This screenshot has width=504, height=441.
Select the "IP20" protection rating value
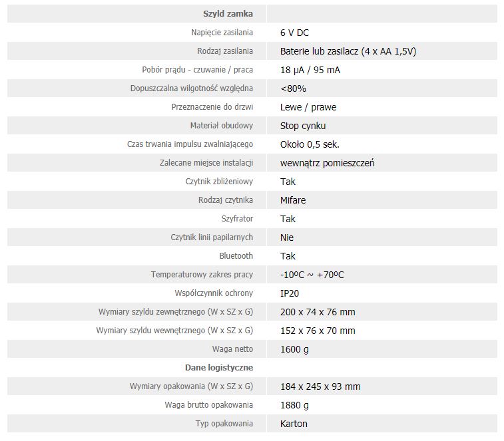(x=290, y=293)
